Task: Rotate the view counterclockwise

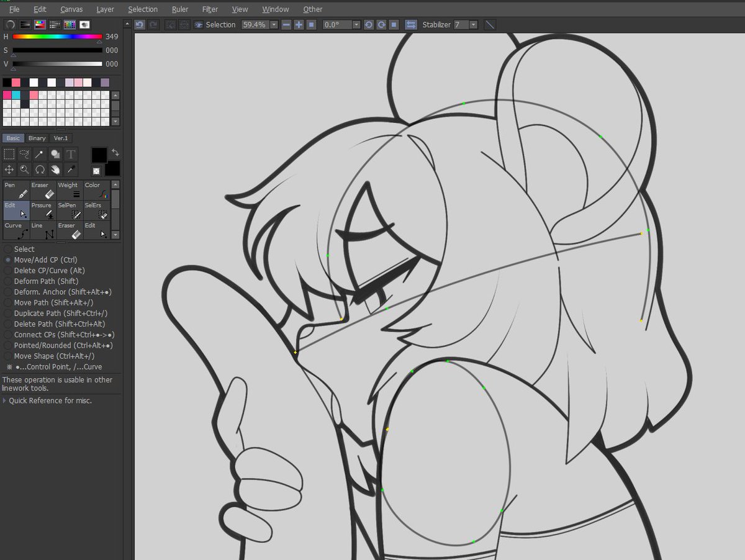Action: pyautogui.click(x=368, y=24)
